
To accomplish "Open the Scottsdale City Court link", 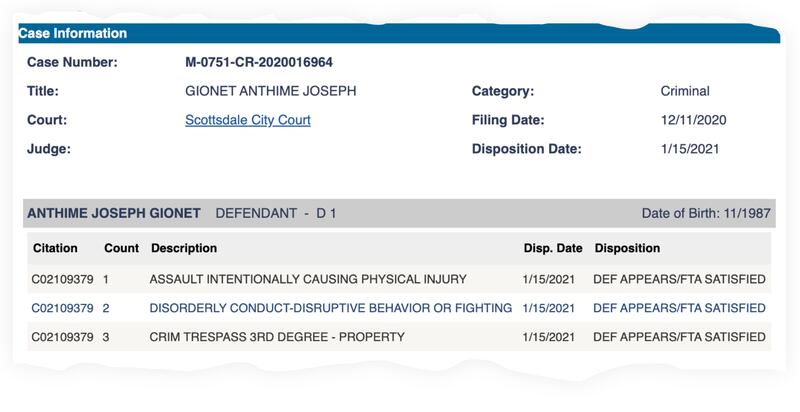I will click(248, 120).
